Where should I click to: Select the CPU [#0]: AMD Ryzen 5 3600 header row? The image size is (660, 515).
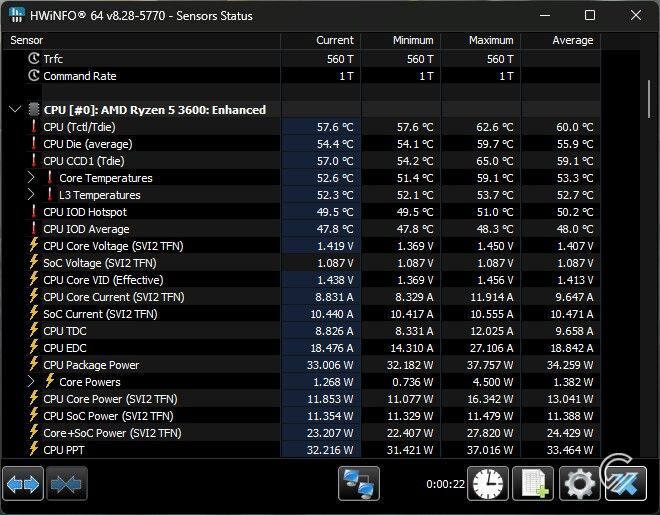301,110
